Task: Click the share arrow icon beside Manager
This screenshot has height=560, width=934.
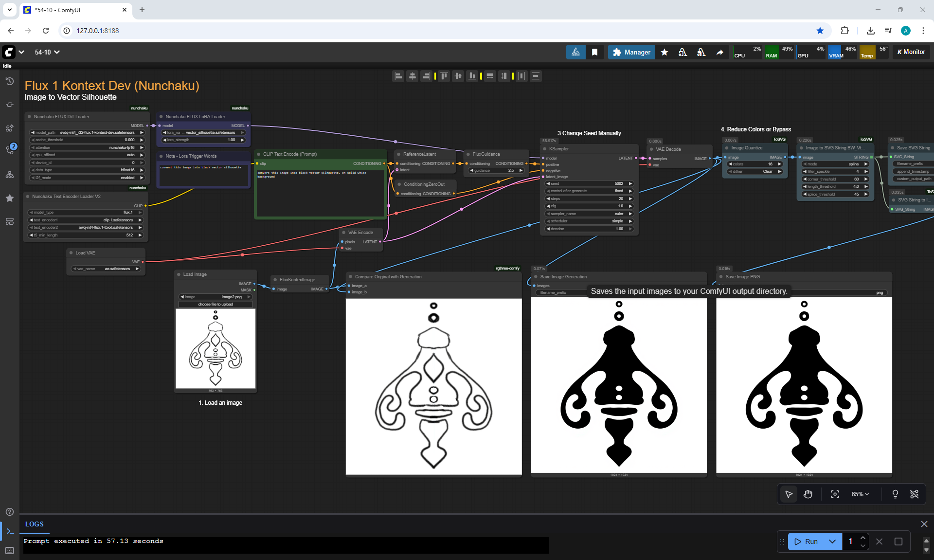Action: click(x=720, y=52)
